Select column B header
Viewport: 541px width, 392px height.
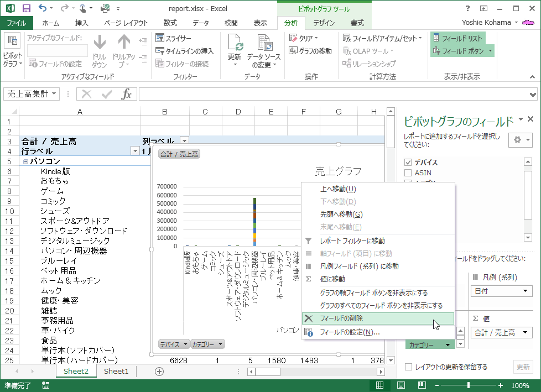(x=165, y=112)
